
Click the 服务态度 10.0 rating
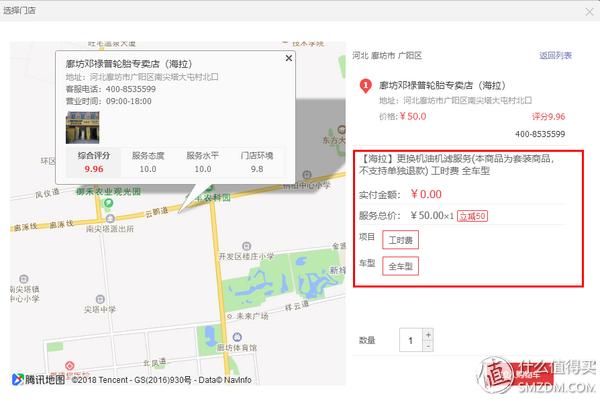click(148, 162)
